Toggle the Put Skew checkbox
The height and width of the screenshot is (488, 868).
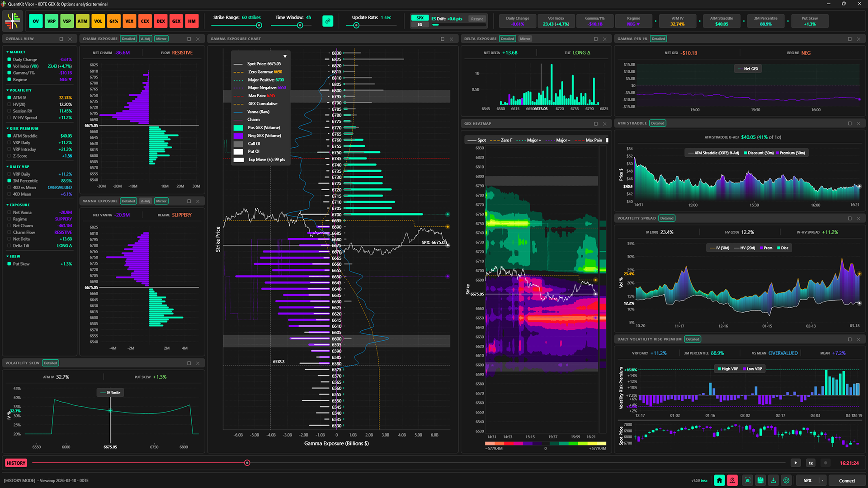pyautogui.click(x=9, y=264)
